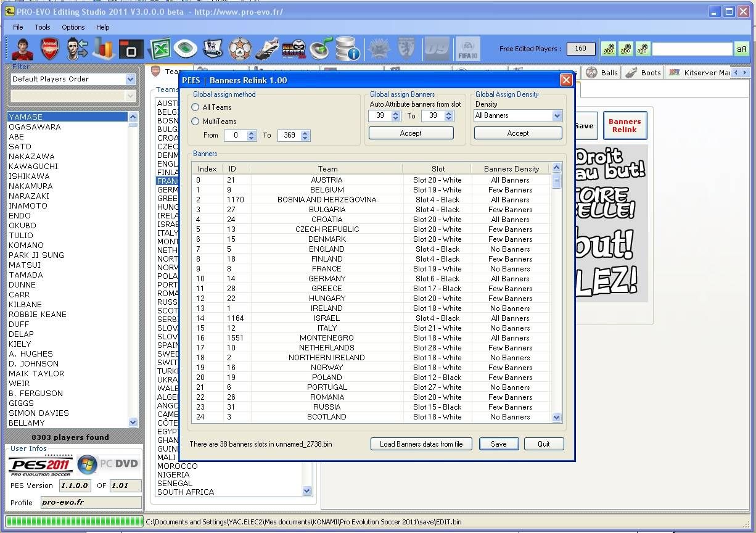The height and width of the screenshot is (533, 756).
Task: Select the All Teams radio button
Action: 195,107
